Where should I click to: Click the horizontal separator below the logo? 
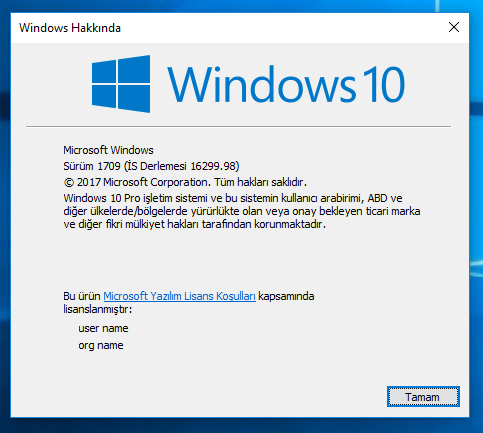[x=238, y=127]
